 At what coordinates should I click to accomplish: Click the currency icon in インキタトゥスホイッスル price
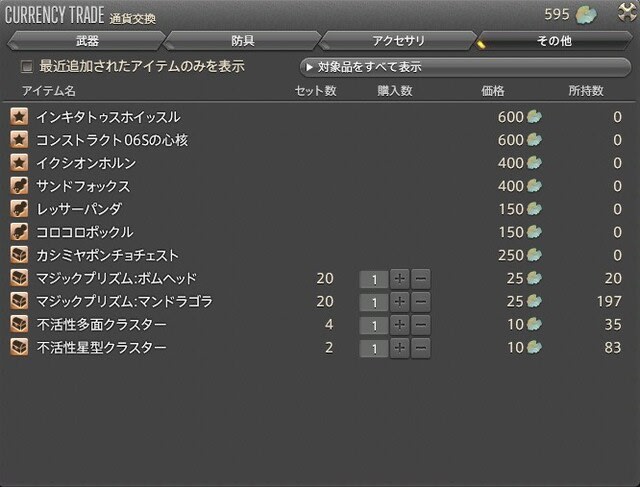pos(534,117)
